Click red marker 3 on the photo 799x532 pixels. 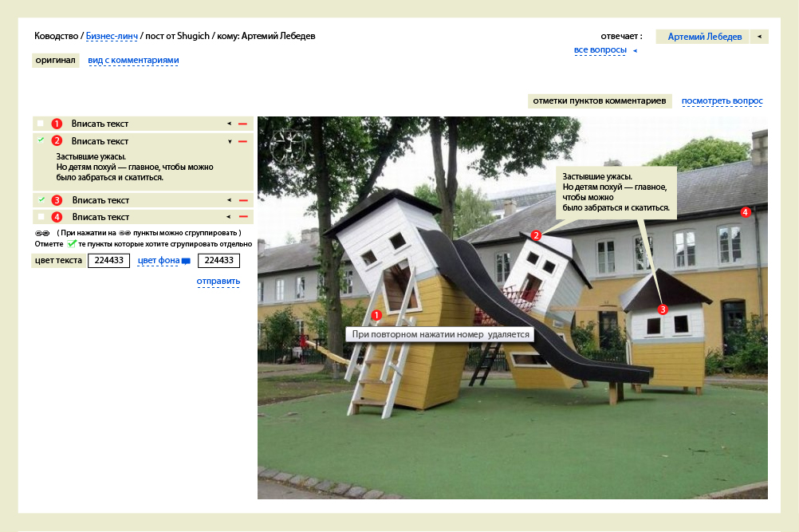click(663, 309)
